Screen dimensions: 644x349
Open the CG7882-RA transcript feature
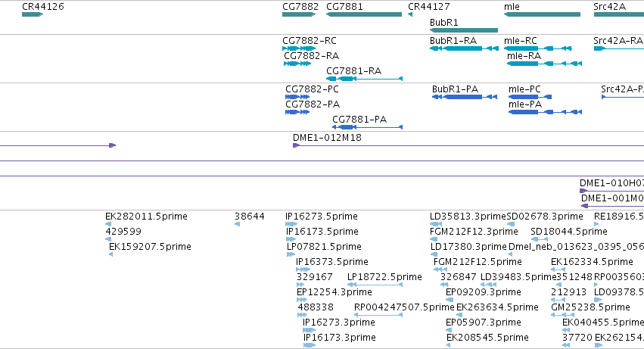tap(297, 64)
